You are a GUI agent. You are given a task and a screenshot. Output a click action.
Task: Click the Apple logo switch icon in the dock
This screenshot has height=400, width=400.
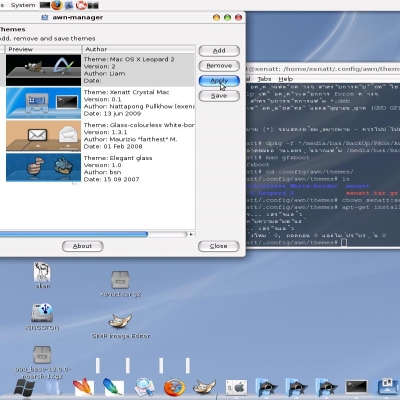pyautogui.click(x=236, y=388)
